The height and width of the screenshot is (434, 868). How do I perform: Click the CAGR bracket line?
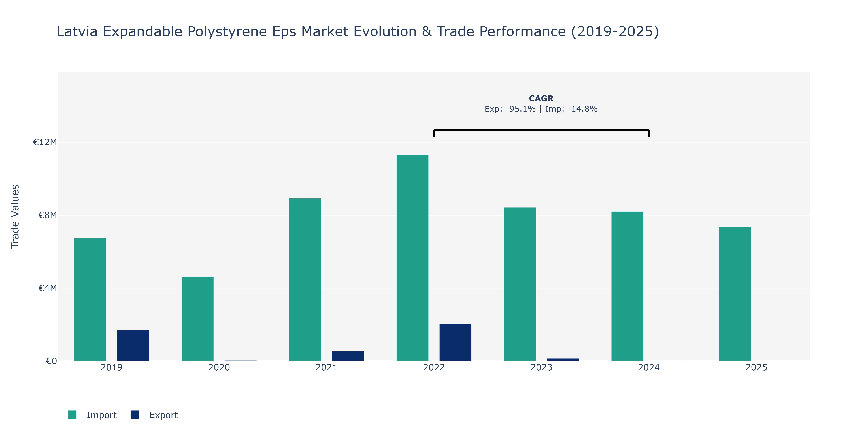click(541, 130)
